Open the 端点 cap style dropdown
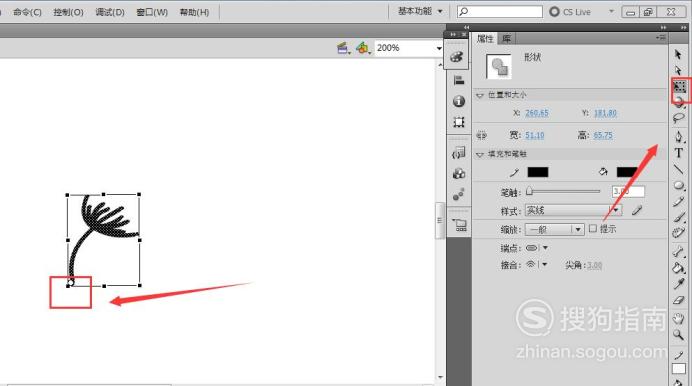 click(537, 248)
